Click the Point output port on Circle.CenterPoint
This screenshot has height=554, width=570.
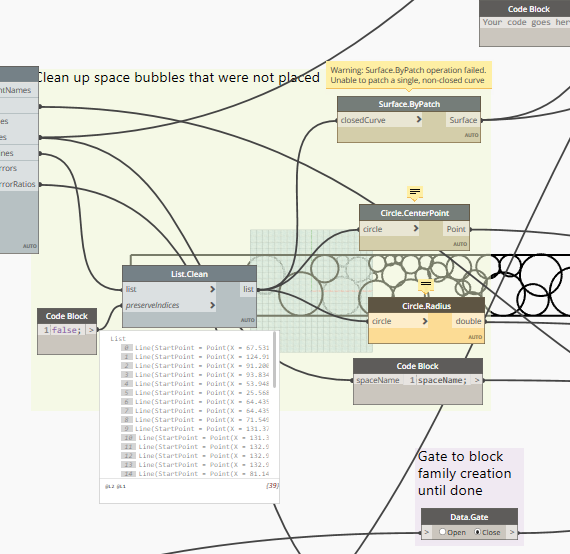pyautogui.click(x=456, y=229)
